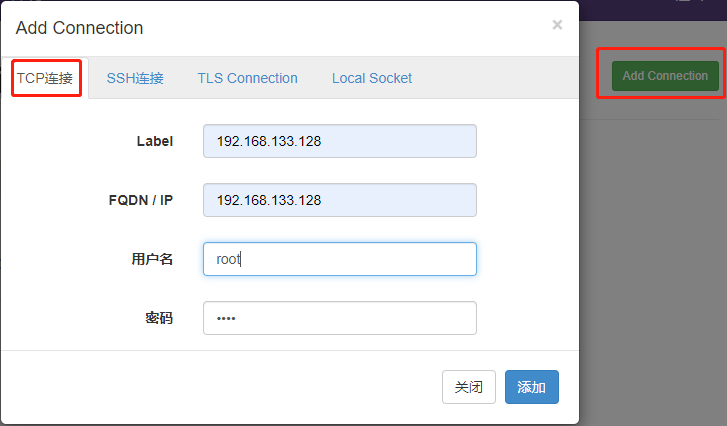The width and height of the screenshot is (727, 426).
Task: Click into the FQDN / IP field
Action: coord(339,200)
